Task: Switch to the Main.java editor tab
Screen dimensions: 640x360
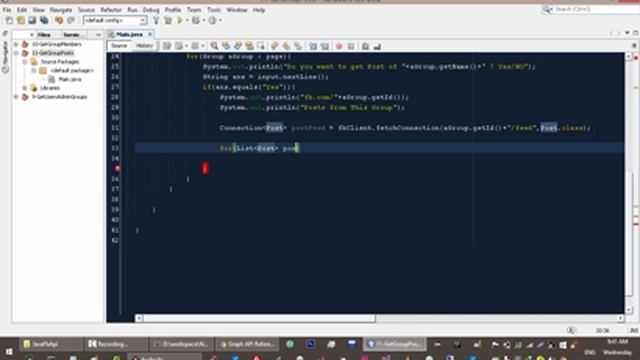Action: pyautogui.click(x=129, y=34)
